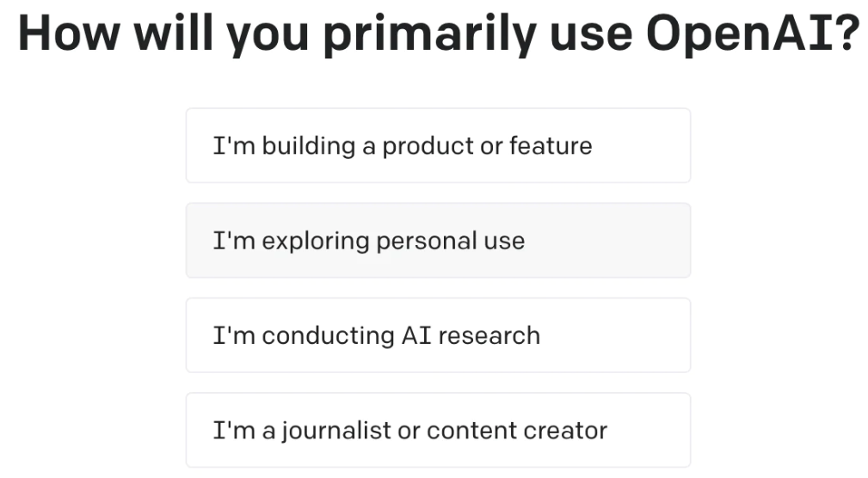Select "I'm a journalist or content creator"
The width and height of the screenshot is (868, 478).
pos(437,430)
